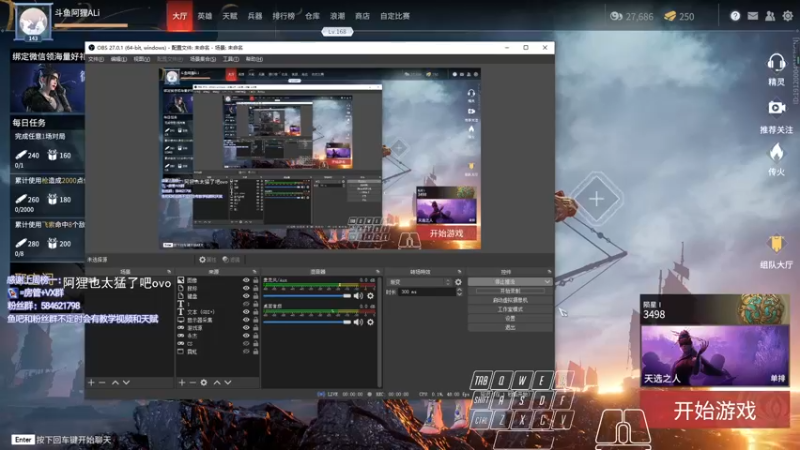
Task: Undock the Scene Transitions panel via header icon
Action: (x=459, y=272)
